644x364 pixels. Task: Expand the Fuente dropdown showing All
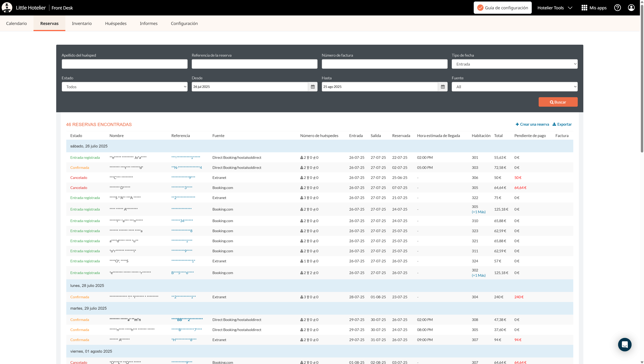[x=514, y=87]
